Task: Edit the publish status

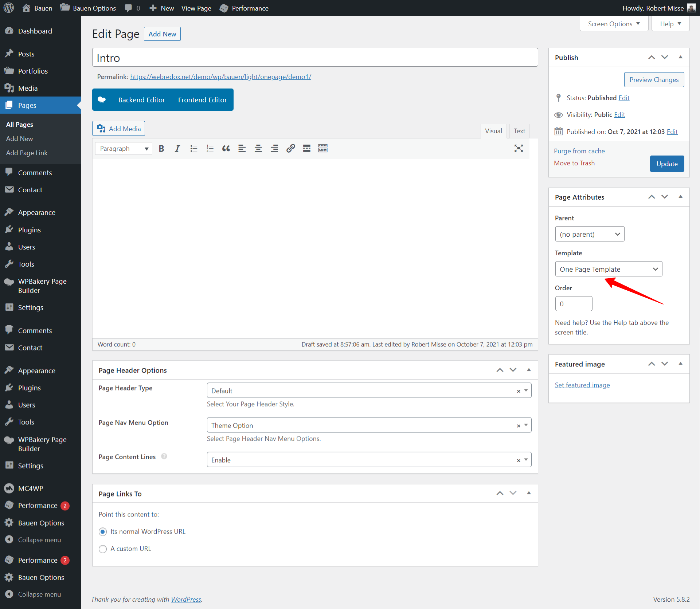Action: pos(624,98)
